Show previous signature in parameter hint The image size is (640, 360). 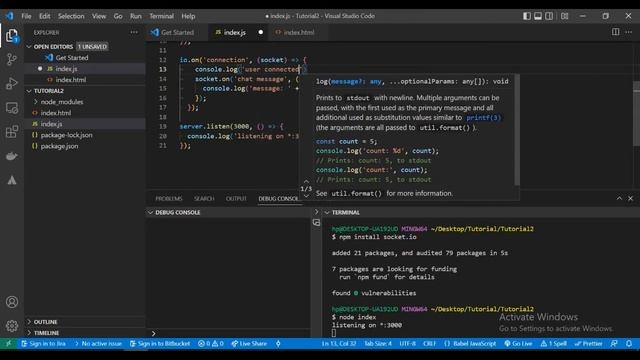point(306,181)
